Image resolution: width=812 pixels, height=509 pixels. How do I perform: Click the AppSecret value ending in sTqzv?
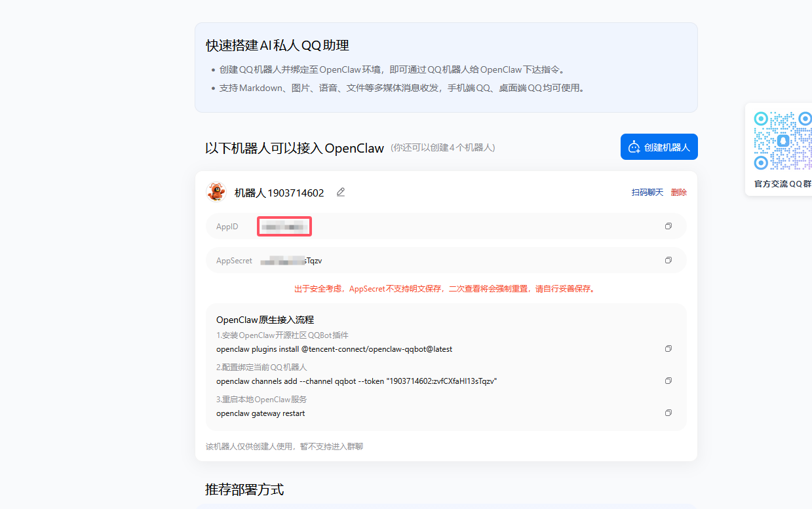coord(291,261)
